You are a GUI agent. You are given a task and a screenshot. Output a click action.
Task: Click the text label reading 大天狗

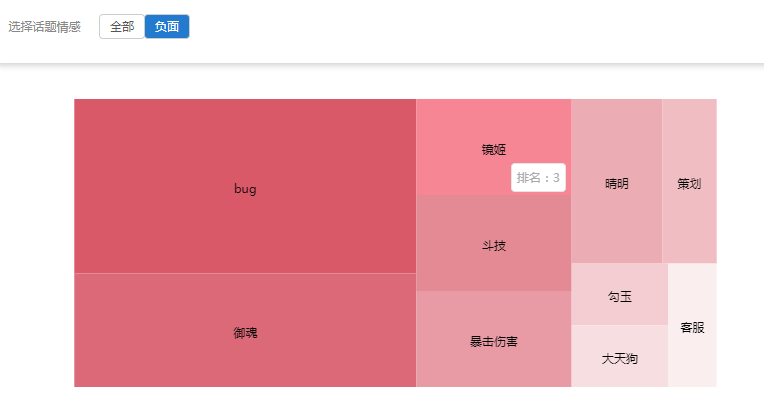tap(620, 358)
